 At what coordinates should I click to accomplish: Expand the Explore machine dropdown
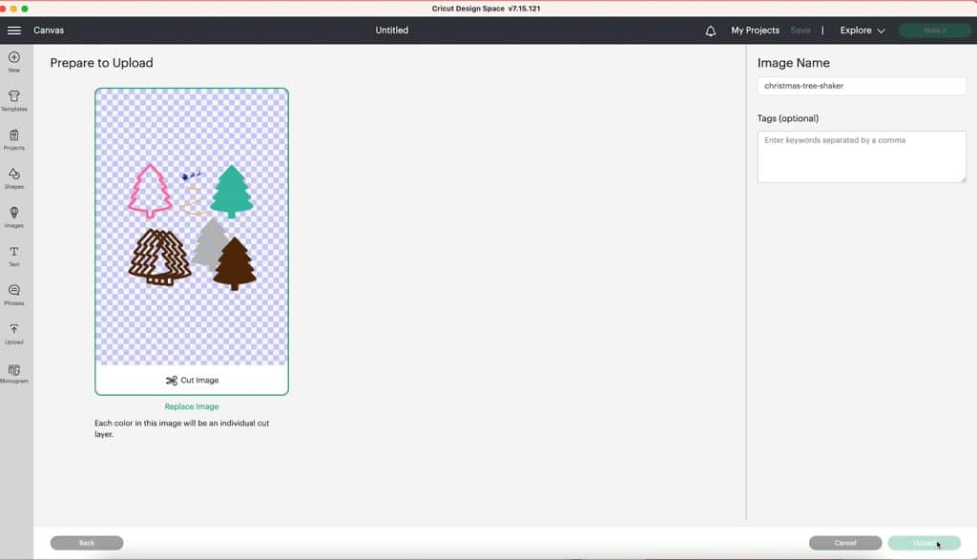(x=863, y=30)
